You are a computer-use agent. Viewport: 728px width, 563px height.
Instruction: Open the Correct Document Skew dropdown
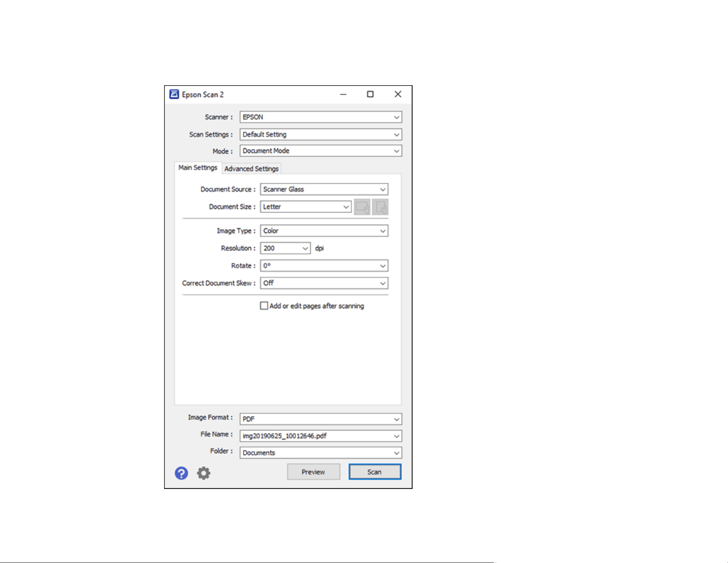[324, 283]
